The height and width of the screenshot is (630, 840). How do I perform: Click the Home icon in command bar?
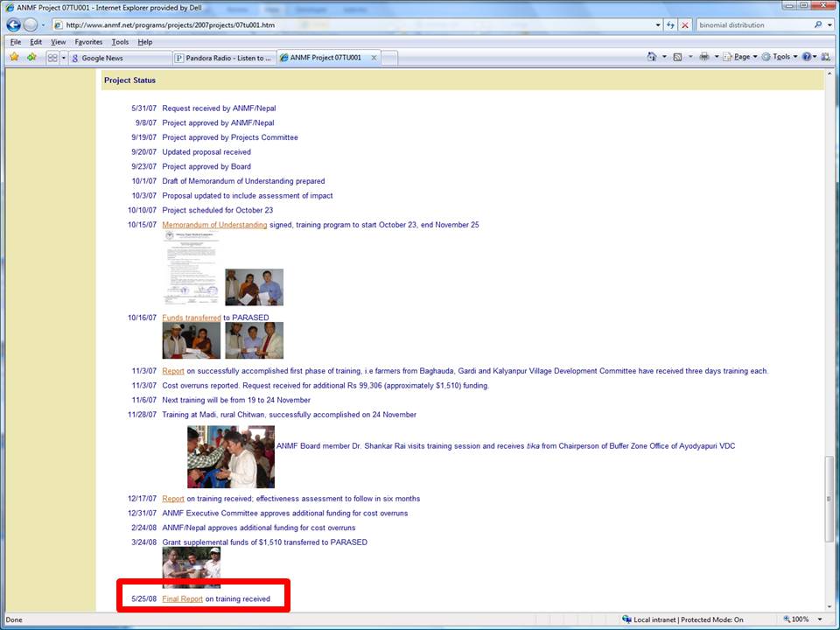tap(652, 57)
